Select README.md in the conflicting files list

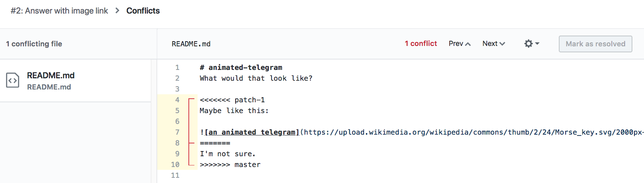pyautogui.click(x=51, y=76)
